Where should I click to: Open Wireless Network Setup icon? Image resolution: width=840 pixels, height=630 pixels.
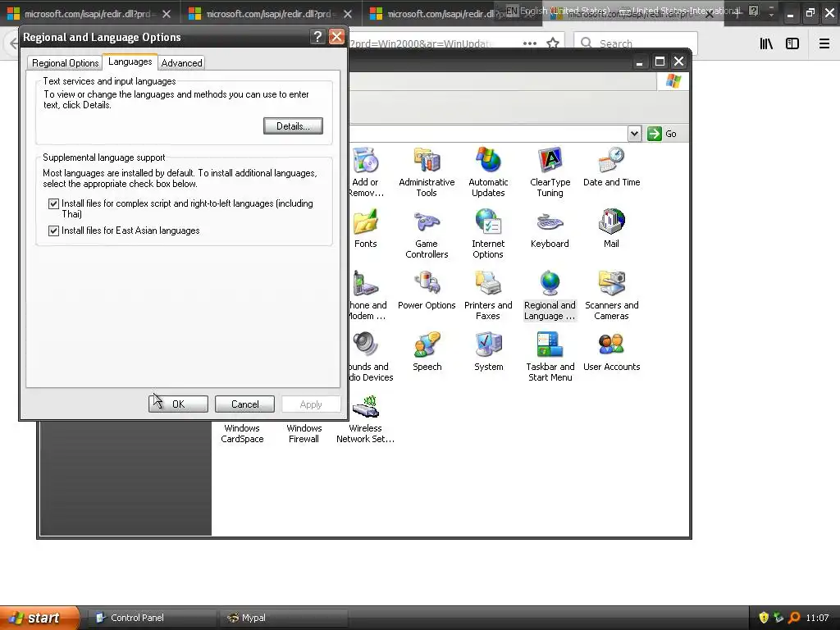click(365, 407)
